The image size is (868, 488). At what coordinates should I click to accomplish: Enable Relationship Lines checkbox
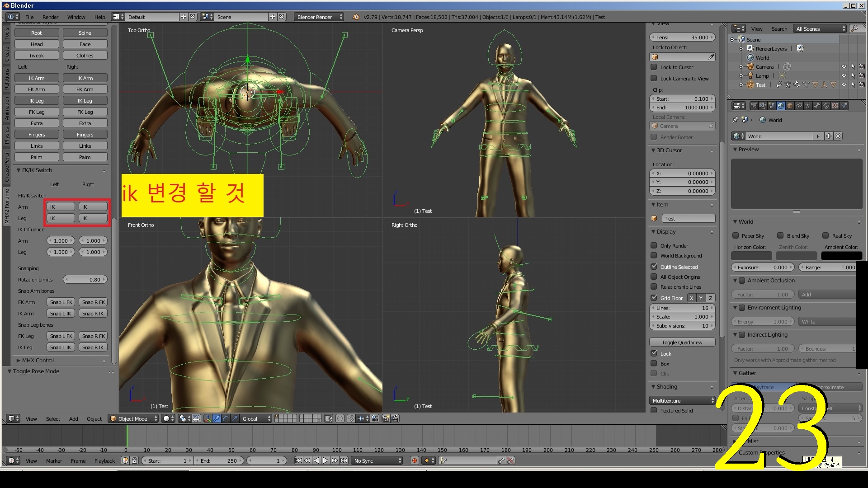tap(654, 286)
